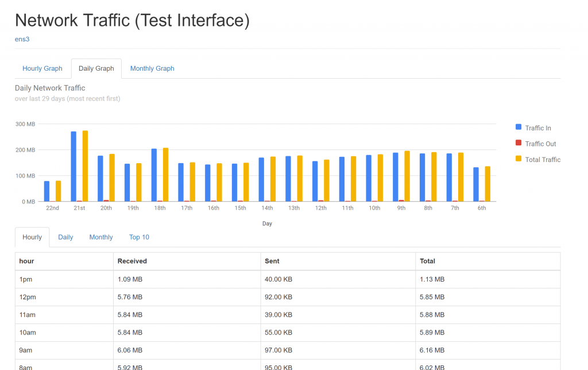
Task: Click the yellow Total Traffic bar for 21st
Action: click(x=85, y=166)
